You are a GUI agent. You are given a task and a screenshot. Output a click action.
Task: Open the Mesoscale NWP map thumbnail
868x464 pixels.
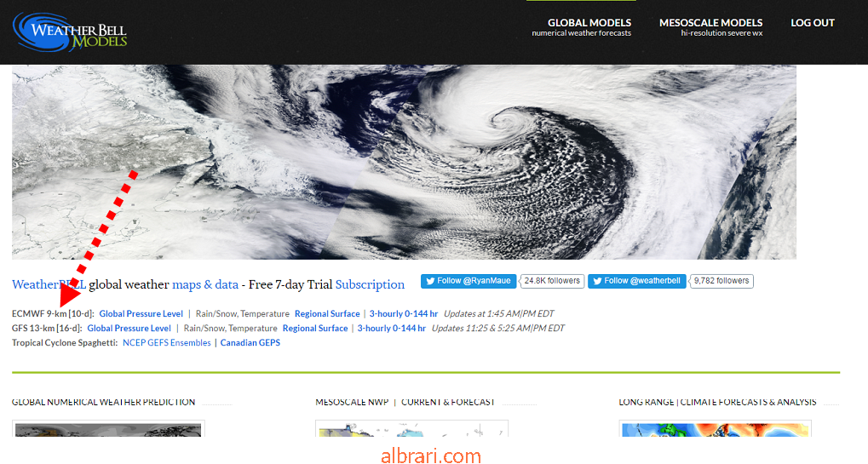tap(412, 428)
